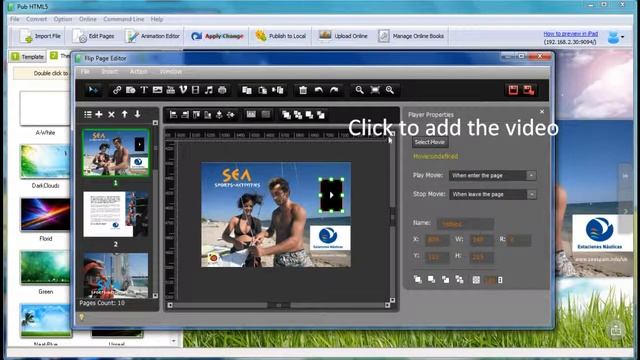Choose the film strip movie tool

click(196, 90)
